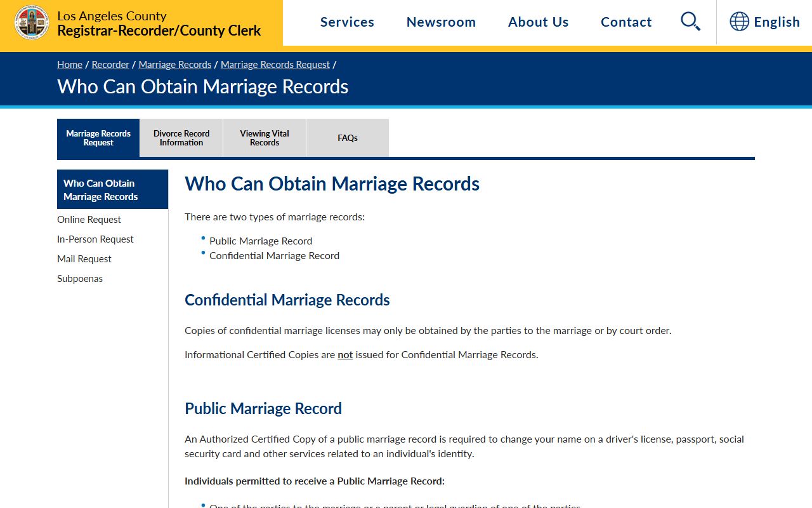Click 'There are two types of marriage records:'

pos(275,217)
